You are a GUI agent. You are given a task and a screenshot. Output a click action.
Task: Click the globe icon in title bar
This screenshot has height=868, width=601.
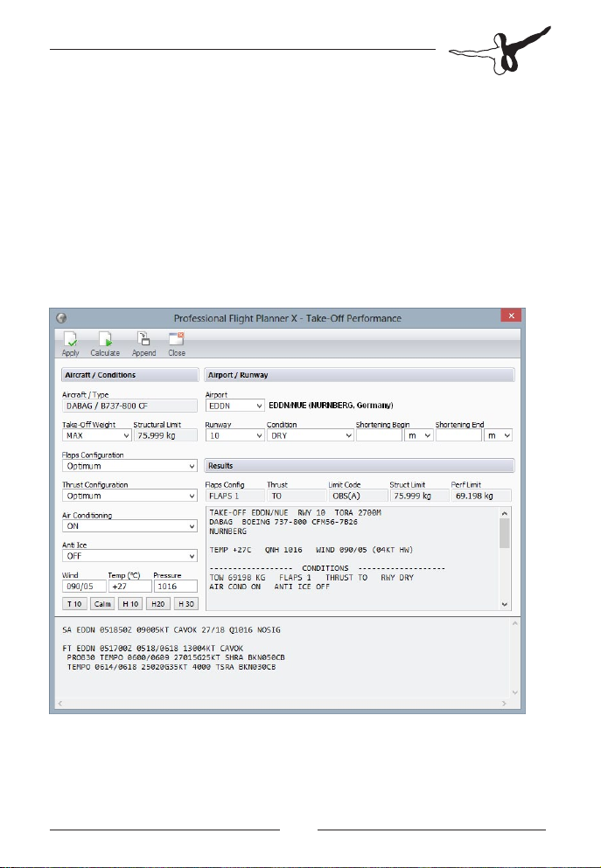point(61,318)
